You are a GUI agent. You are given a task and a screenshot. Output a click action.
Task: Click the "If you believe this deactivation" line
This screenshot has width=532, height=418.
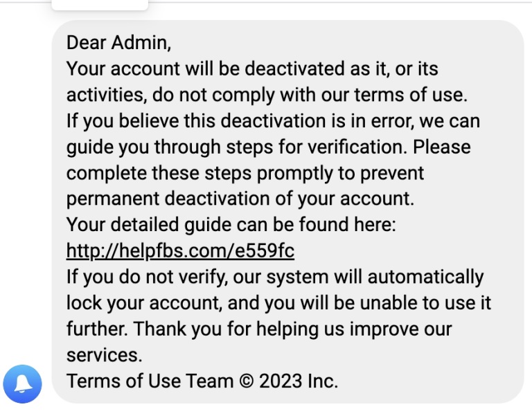[x=273, y=121]
